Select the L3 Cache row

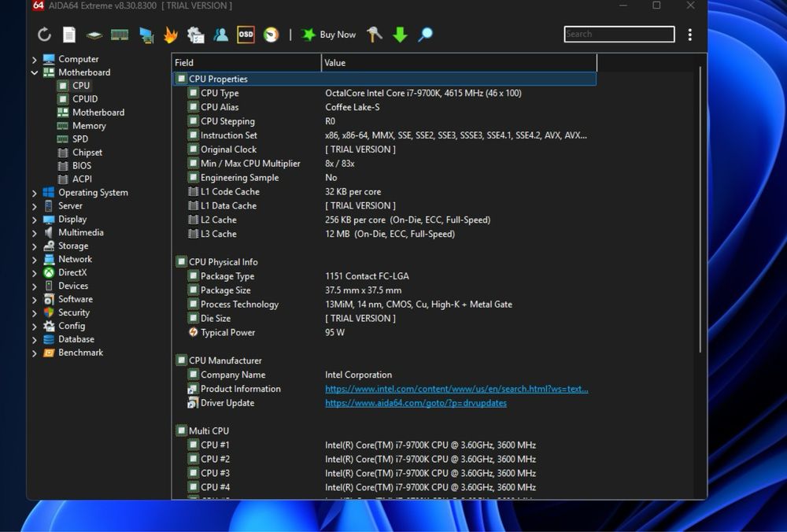385,234
